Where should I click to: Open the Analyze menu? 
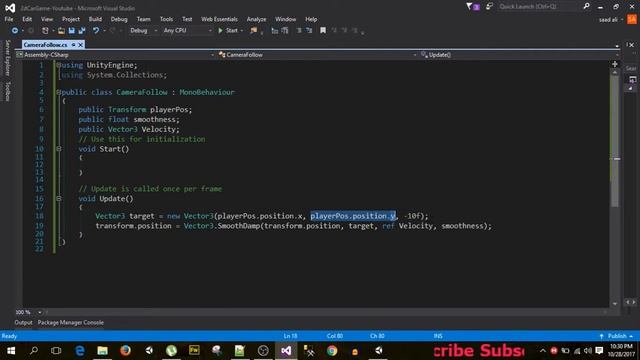pyautogui.click(x=256, y=19)
